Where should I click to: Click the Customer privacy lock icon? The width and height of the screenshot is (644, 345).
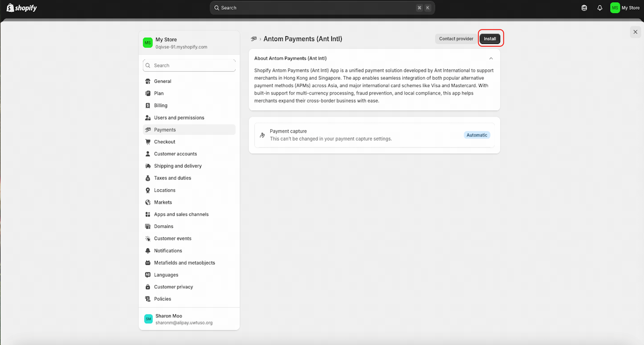pyautogui.click(x=148, y=287)
